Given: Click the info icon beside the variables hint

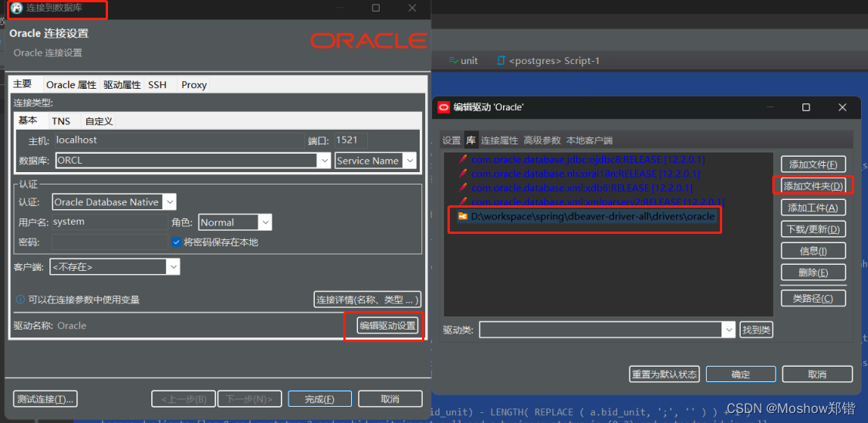Looking at the screenshot, I should pyautogui.click(x=20, y=299).
